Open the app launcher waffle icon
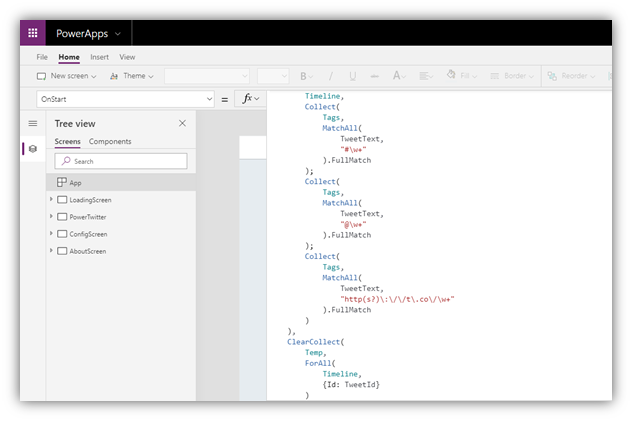This screenshot has height=421, width=632. point(32,32)
